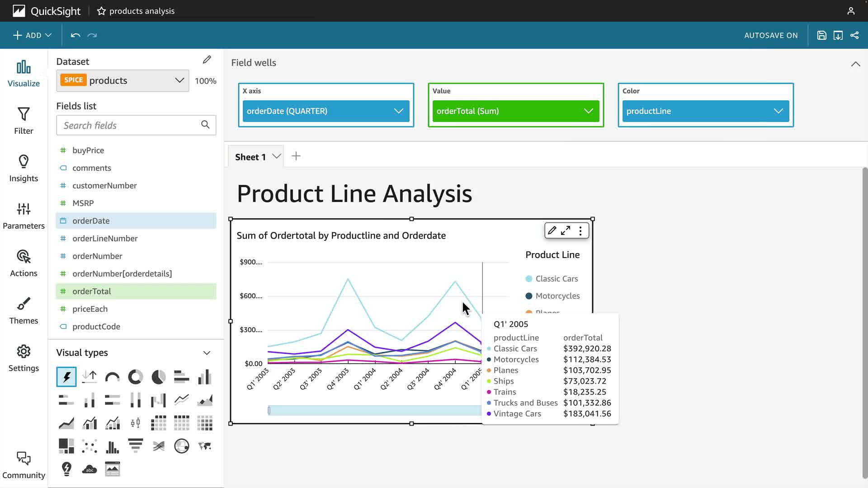Pick the treemap visual type
The image size is (868, 488).
(x=66, y=446)
